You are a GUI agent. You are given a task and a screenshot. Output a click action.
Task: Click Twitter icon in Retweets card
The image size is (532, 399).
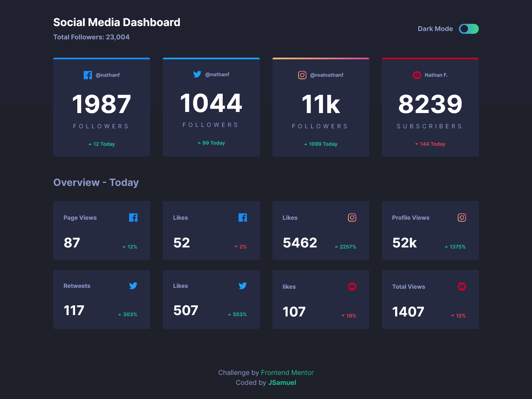[x=133, y=286]
